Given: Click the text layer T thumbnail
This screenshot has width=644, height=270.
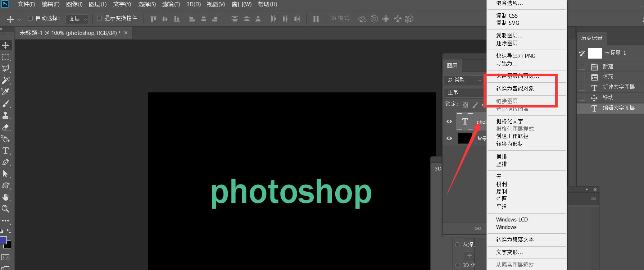Looking at the screenshot, I should coord(465,122).
